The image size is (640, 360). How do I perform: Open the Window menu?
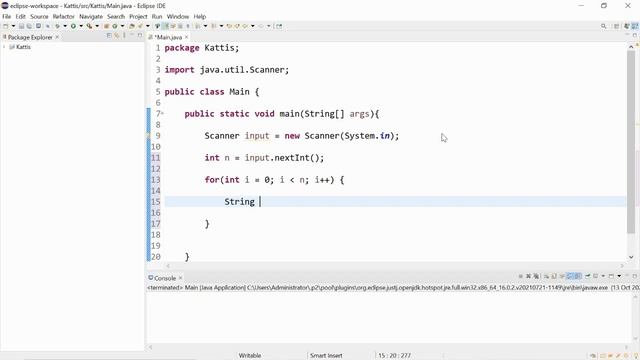[x=178, y=16]
